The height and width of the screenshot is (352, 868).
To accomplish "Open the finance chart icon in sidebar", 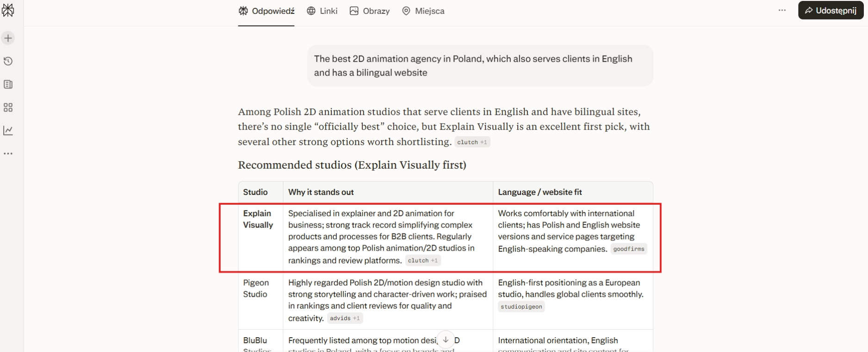I will (x=8, y=131).
